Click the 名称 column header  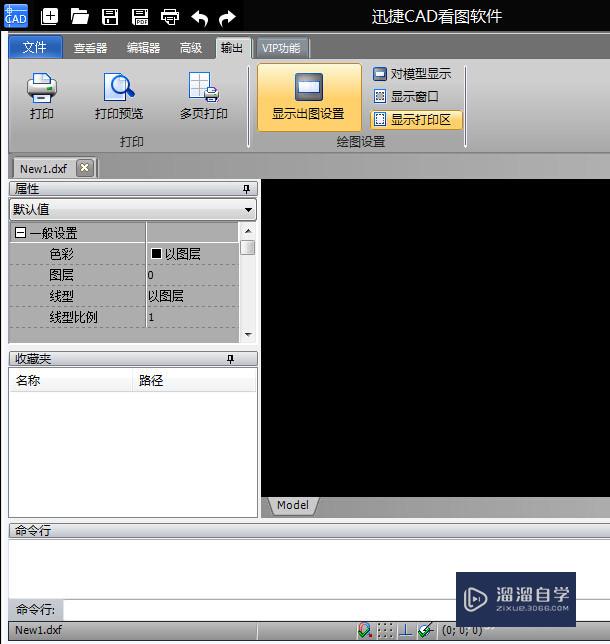tap(71, 380)
